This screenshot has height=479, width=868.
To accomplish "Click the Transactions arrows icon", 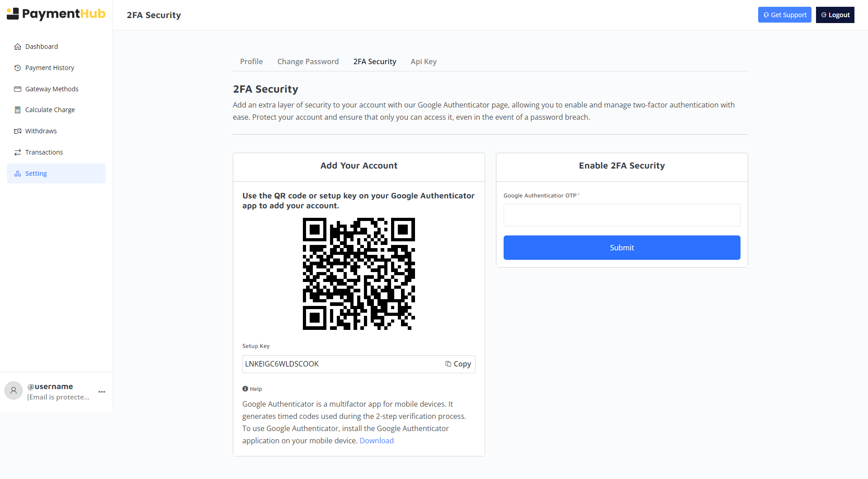I will pos(18,152).
